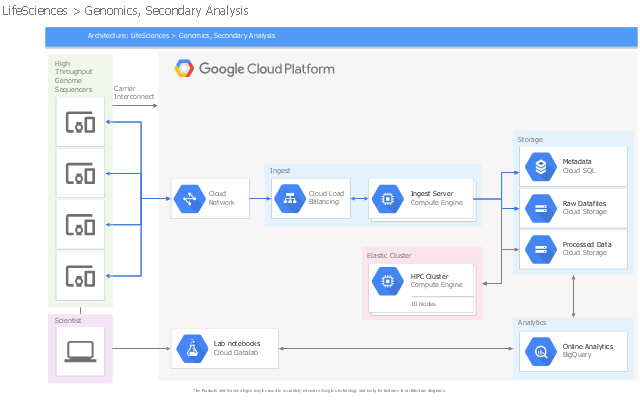Select the Cloud Load Balancing icon

[x=290, y=199]
